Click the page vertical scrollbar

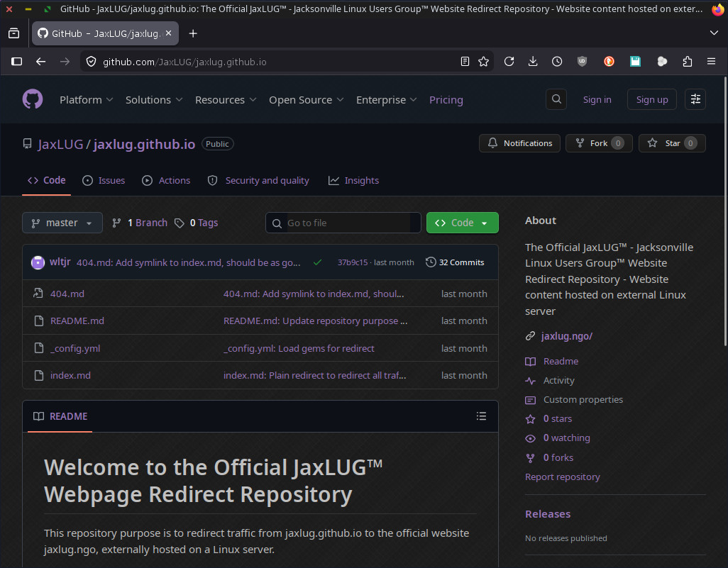pos(725,211)
